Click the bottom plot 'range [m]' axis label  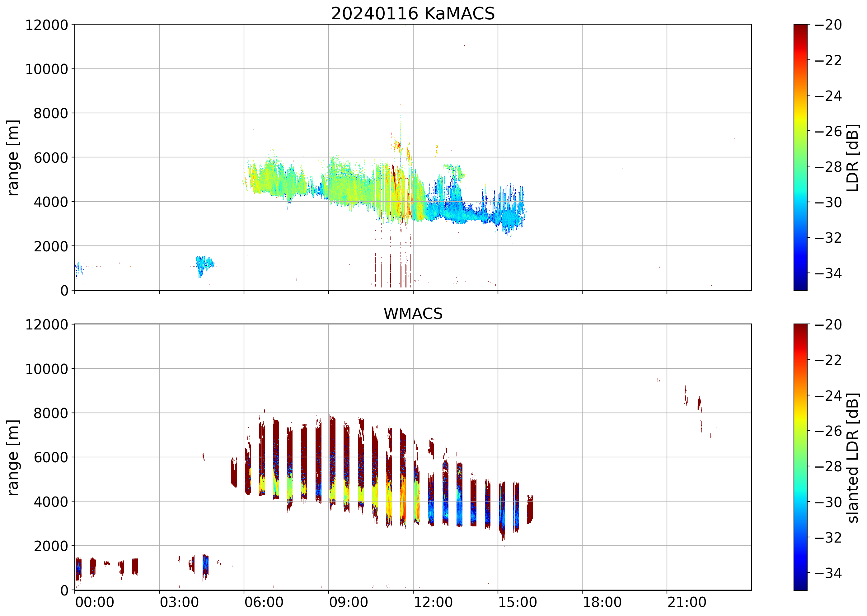(13, 457)
